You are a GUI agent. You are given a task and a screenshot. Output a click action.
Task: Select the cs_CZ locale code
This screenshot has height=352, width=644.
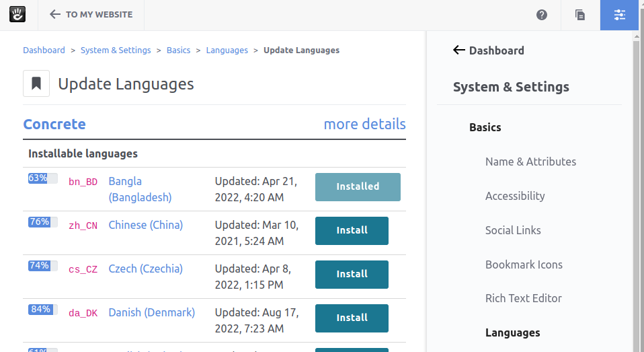click(83, 269)
